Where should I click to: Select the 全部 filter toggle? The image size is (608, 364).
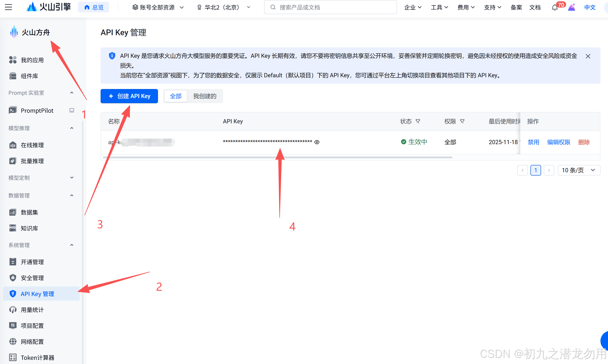[176, 96]
